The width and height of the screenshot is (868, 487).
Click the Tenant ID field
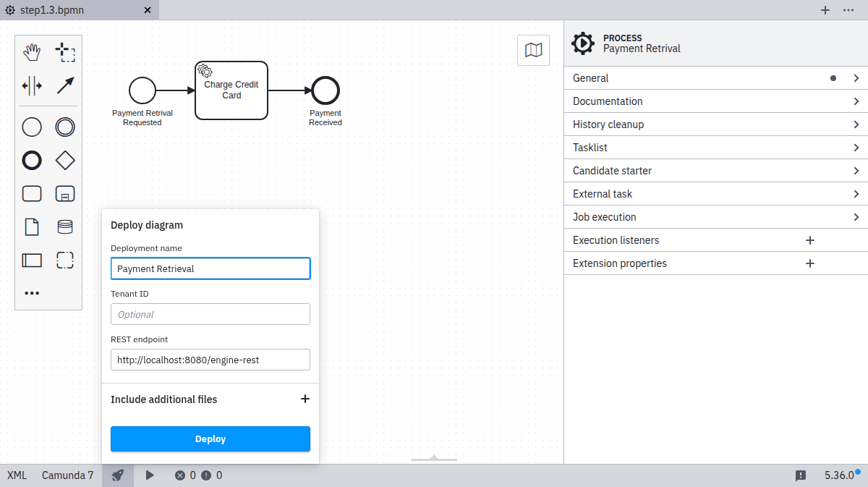[210, 314]
